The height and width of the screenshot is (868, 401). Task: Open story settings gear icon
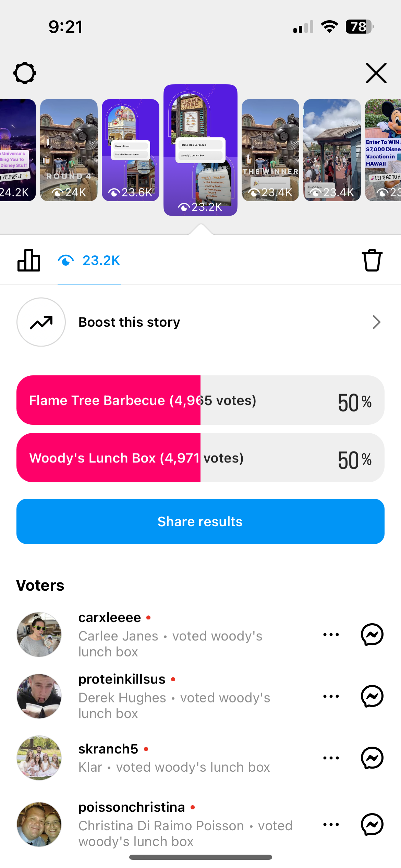coord(25,73)
